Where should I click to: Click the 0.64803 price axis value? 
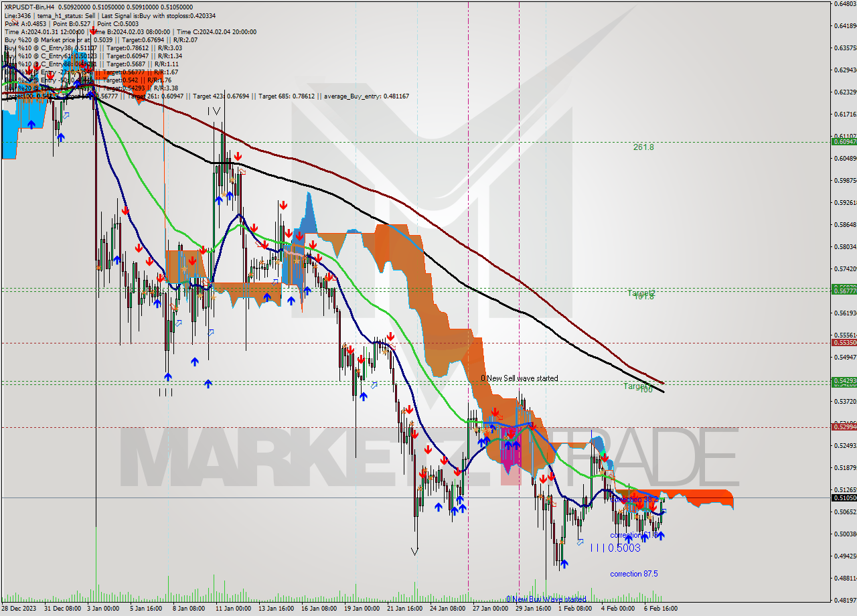845,4
